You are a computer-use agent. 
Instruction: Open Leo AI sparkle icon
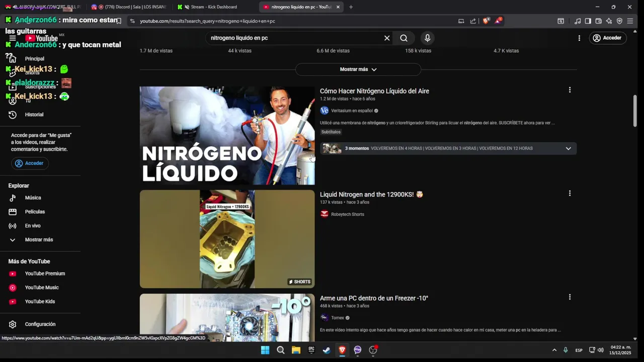[x=609, y=21]
